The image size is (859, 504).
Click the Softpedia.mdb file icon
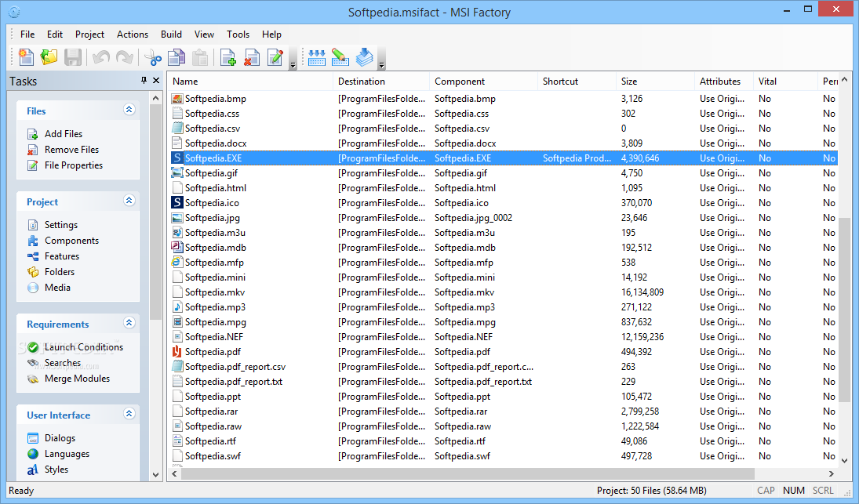tap(177, 248)
